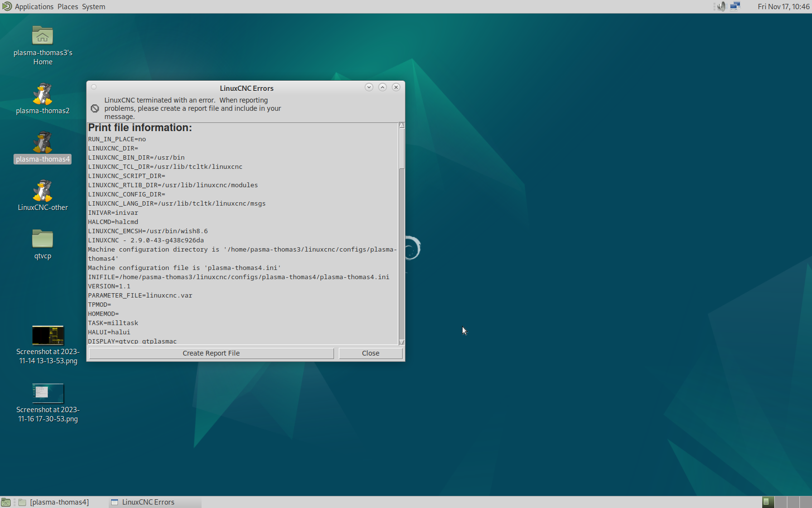Click the 'Print file information:' heading

tap(140, 128)
